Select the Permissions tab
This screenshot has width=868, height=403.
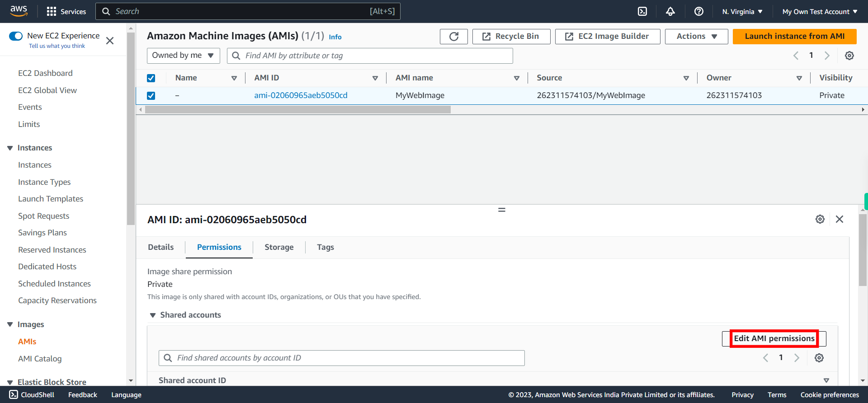pos(219,247)
